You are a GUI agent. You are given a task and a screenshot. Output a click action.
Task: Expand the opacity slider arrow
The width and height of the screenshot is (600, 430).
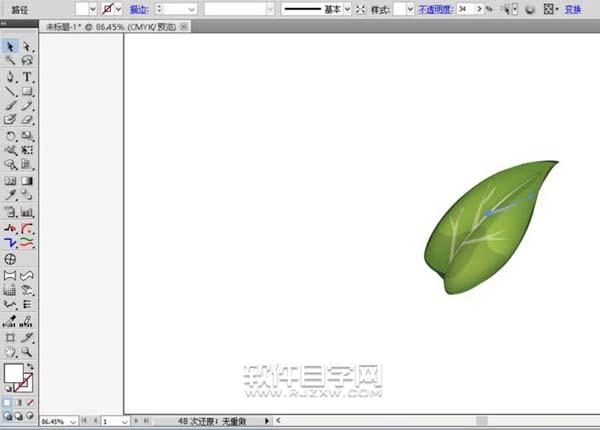pyautogui.click(x=479, y=9)
